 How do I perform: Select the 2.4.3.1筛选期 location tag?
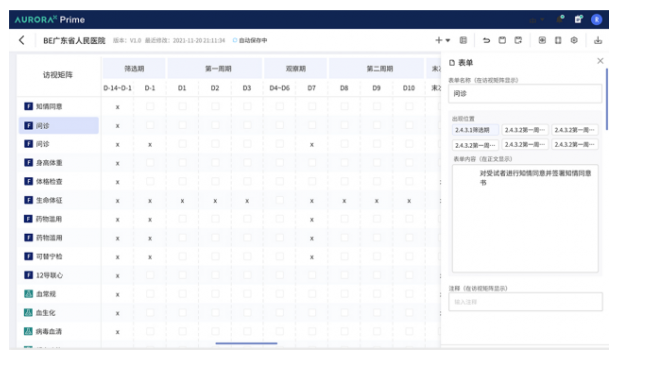pyautogui.click(x=475, y=130)
